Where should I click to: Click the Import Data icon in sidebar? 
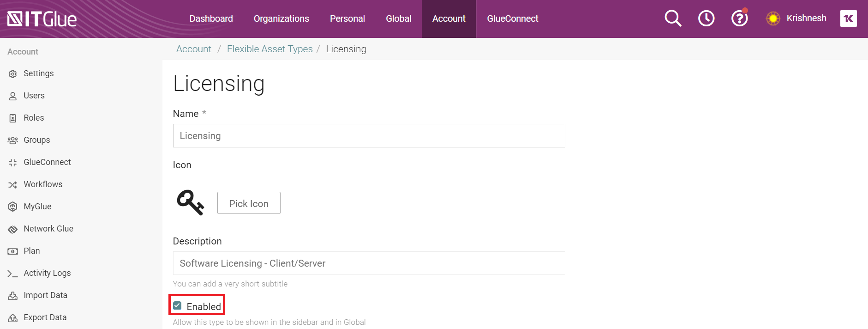pos(13,296)
